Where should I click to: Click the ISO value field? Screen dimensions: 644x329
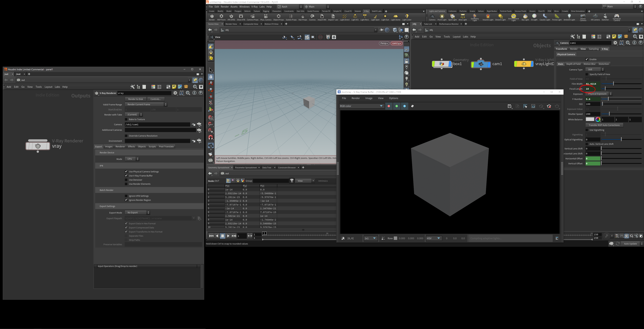pos(593,104)
